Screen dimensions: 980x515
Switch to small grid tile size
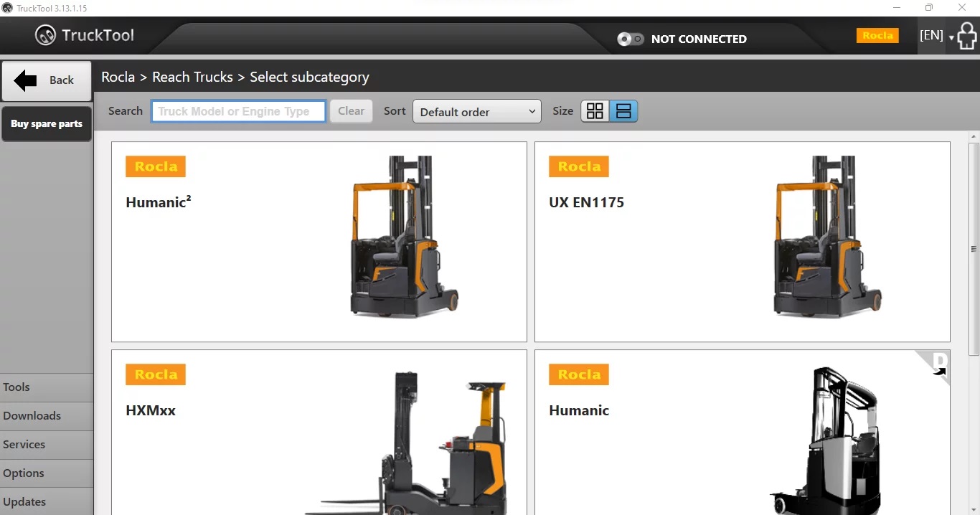click(x=595, y=111)
